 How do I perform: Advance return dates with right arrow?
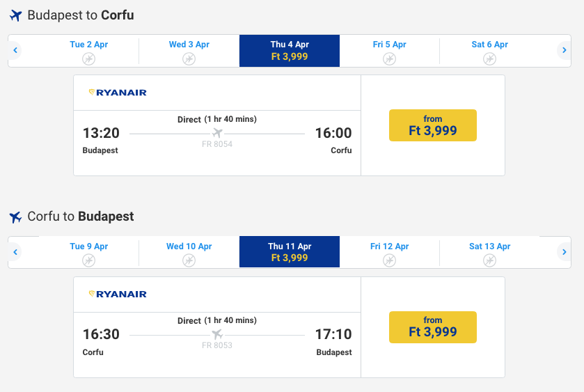[564, 252]
